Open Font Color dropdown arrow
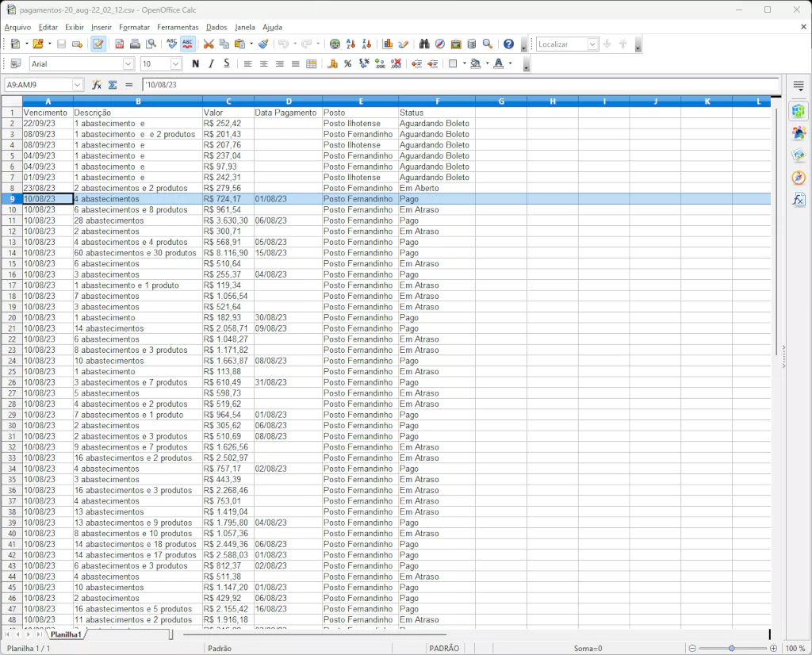812x655 pixels. [511, 63]
